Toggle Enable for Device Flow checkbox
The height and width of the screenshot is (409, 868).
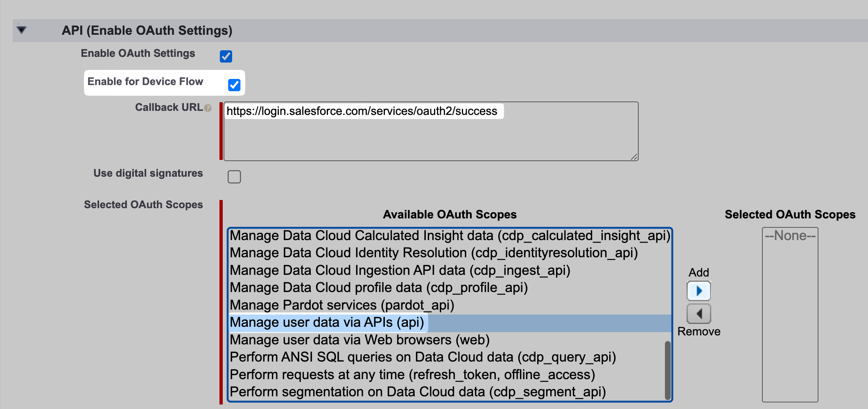click(234, 85)
